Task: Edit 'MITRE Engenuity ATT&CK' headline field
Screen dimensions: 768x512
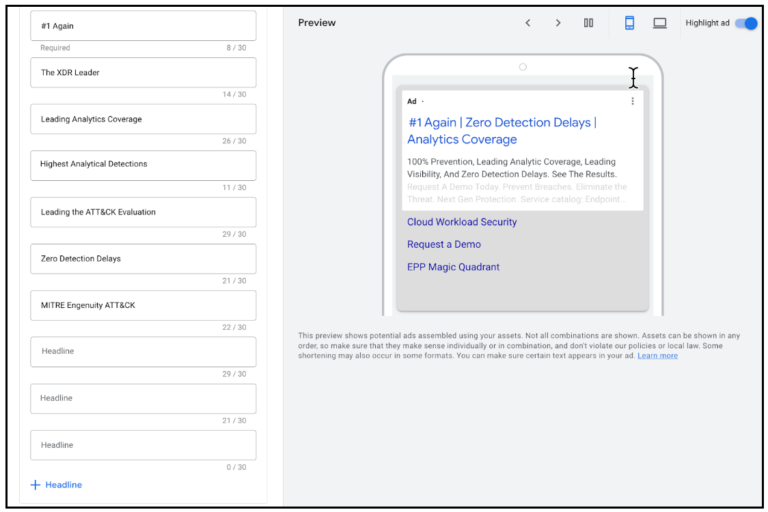Action: [x=143, y=305]
